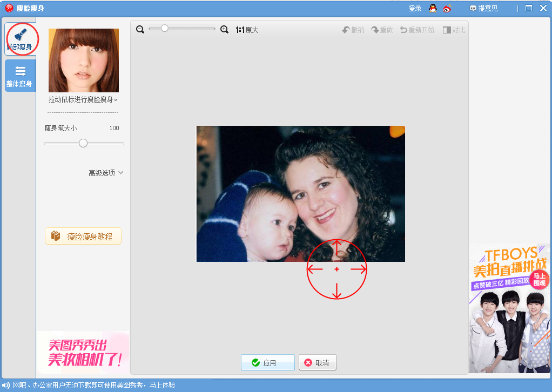Open the 提意见 feedback panel
Image resolution: width=552 pixels, height=392 pixels.
484,8
